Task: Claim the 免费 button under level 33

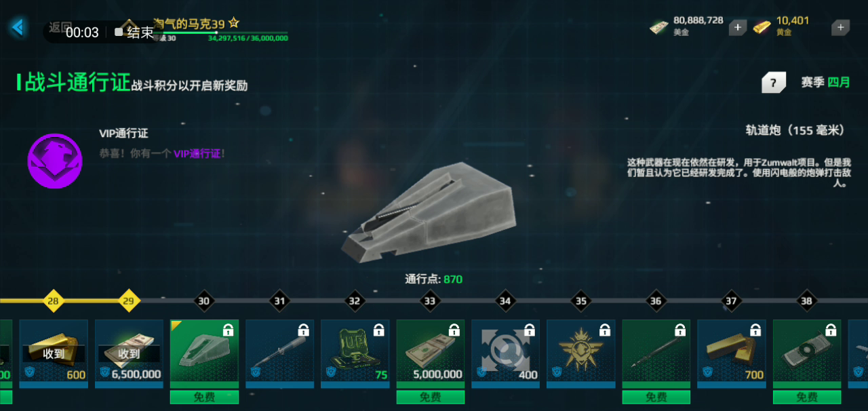Action: coord(431,397)
